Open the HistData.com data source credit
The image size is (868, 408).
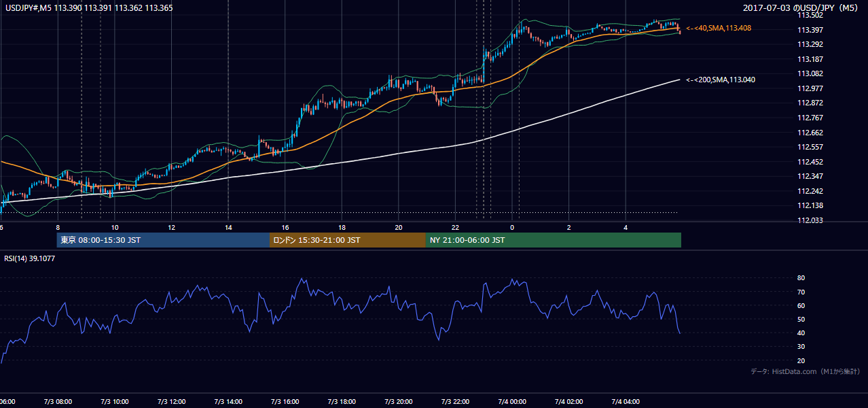pos(805,371)
